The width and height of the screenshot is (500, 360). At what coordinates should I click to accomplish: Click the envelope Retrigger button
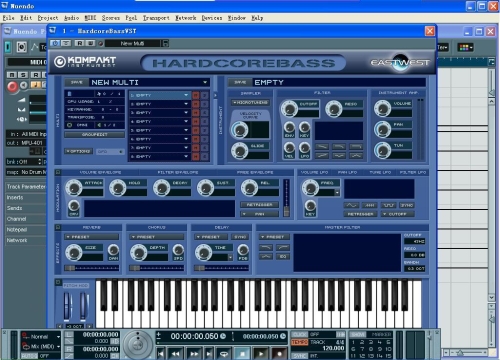pyautogui.click(x=259, y=205)
